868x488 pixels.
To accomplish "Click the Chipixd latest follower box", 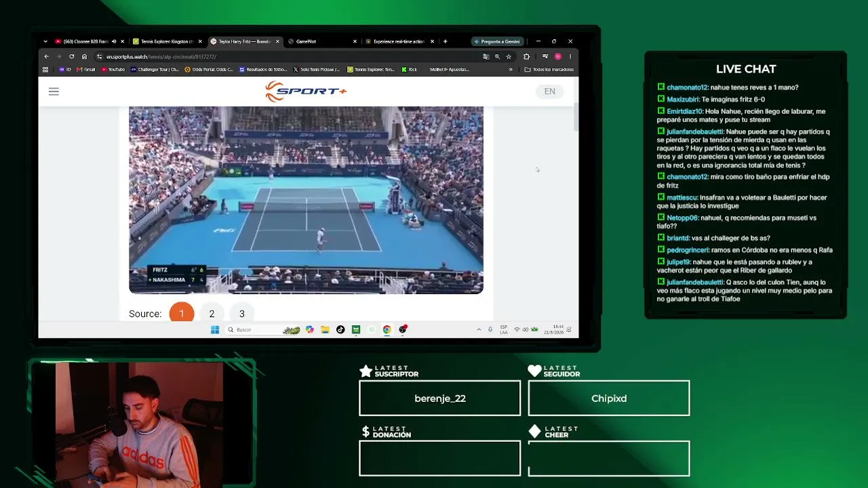I will (609, 398).
